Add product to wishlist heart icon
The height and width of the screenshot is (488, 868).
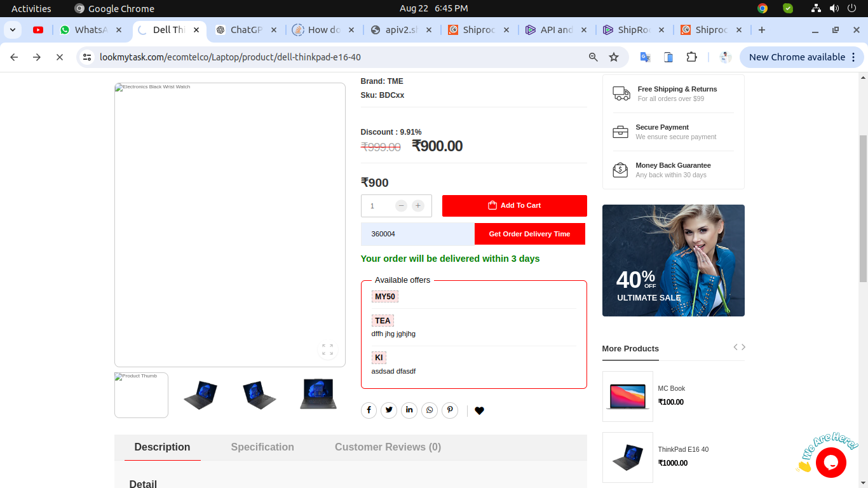coord(479,410)
